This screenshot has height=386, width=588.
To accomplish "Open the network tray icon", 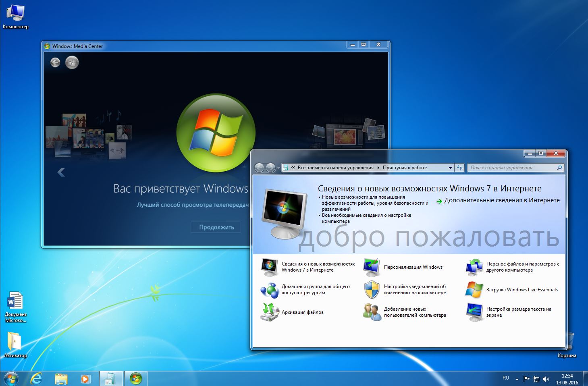I will coord(536,379).
